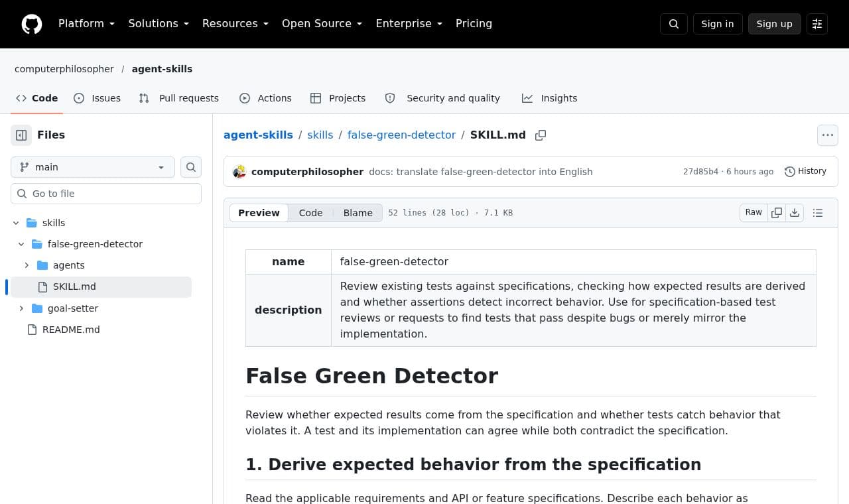Expand the Enterprise menu
The width and height of the screenshot is (849, 504).
click(409, 24)
